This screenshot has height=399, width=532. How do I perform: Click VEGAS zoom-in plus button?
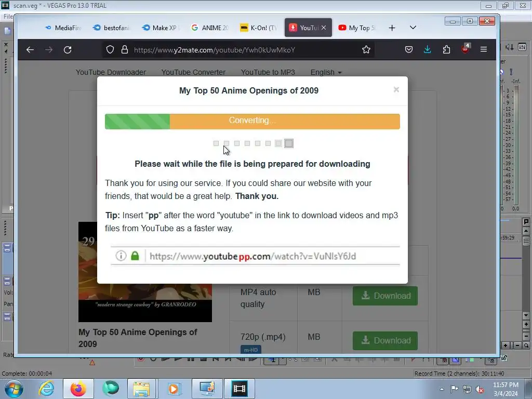[x=506, y=345]
